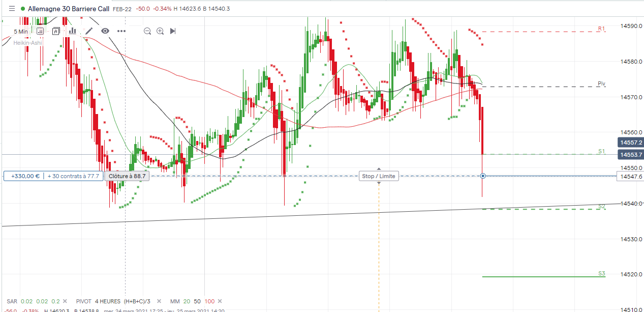Click the FEB-22 expiry label
Screen dimensions: 644x312
pyautogui.click(x=122, y=9)
